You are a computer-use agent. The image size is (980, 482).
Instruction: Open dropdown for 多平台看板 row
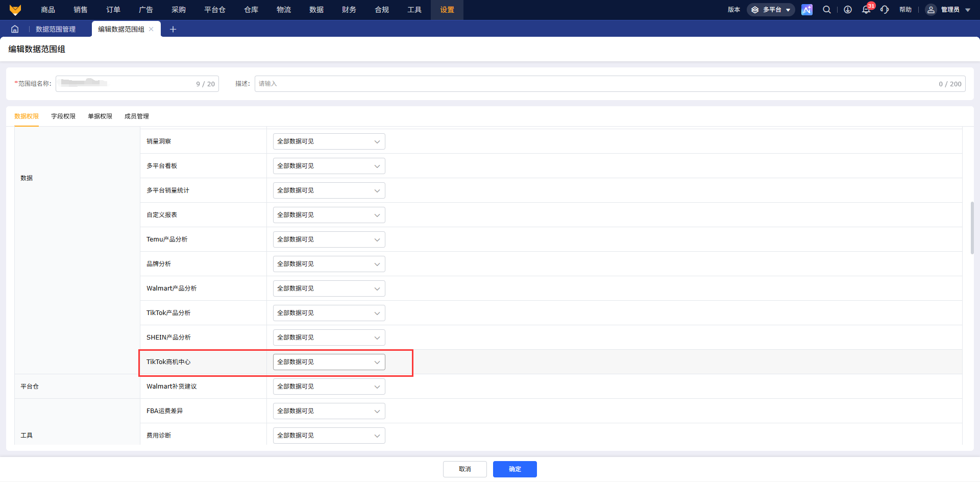tap(329, 166)
